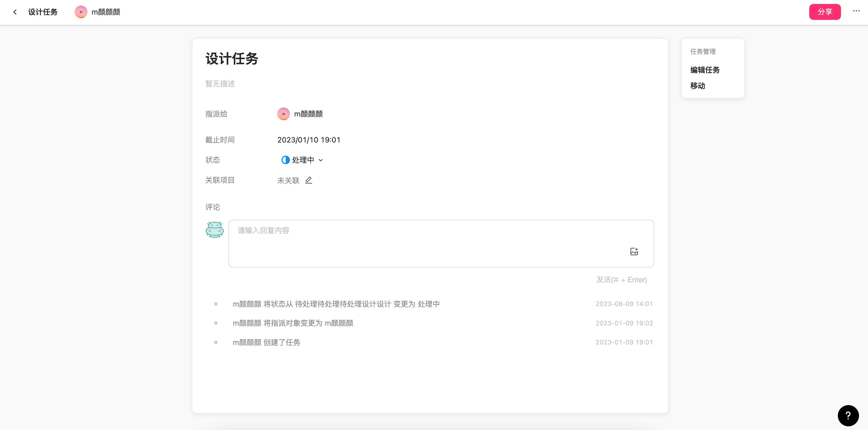Click 编辑任务 in task management panel
Screen dimensions: 868x430
[x=705, y=70]
